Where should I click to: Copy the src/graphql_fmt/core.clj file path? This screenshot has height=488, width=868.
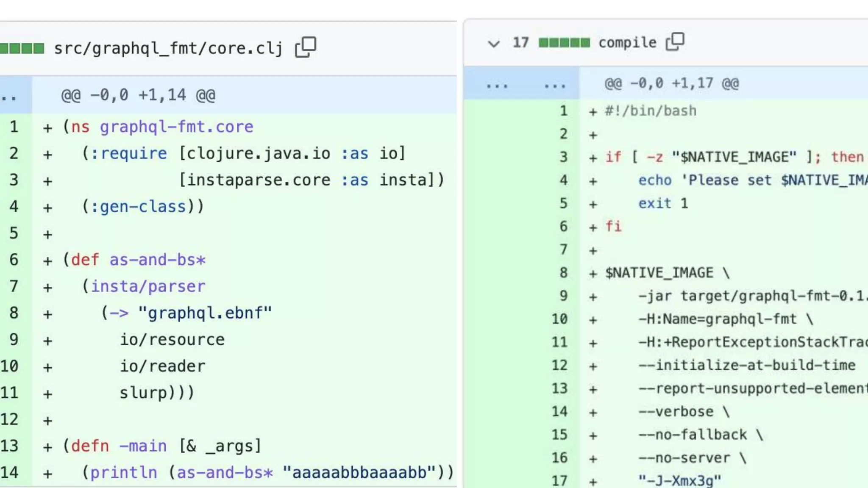(305, 47)
